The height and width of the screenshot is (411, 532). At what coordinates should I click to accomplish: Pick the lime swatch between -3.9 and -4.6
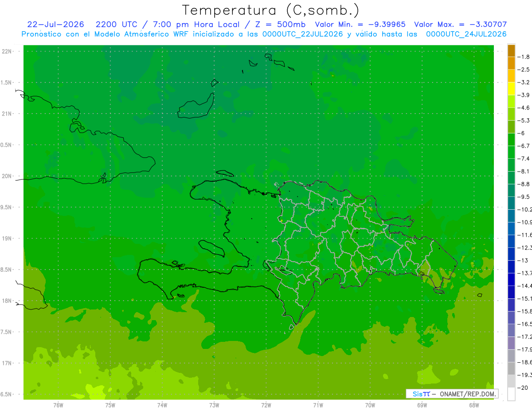pos(512,101)
